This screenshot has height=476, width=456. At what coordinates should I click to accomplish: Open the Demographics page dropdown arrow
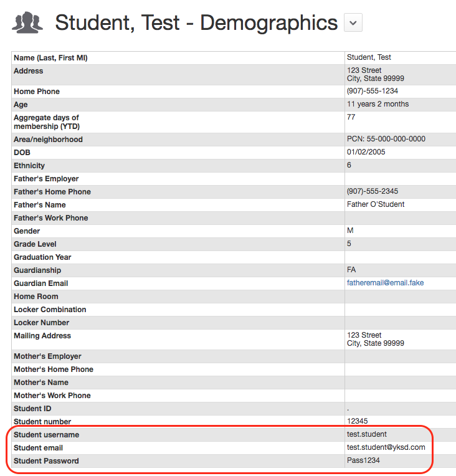tap(353, 23)
